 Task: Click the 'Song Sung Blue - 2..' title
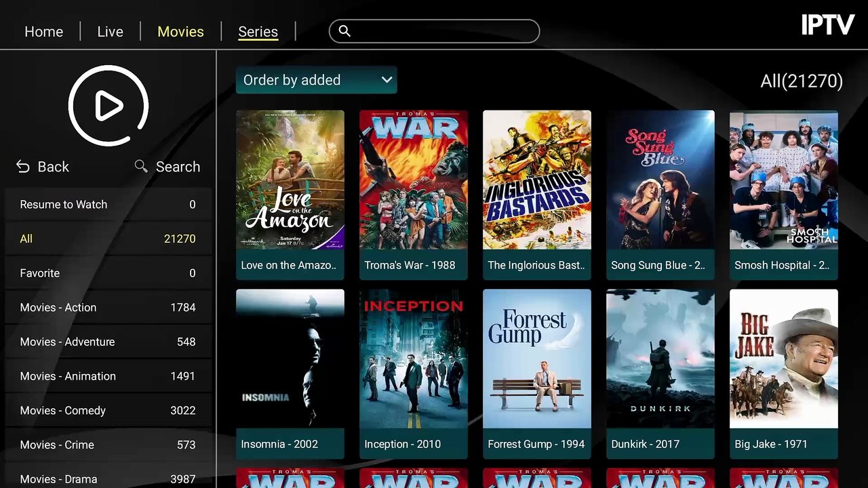click(x=658, y=265)
